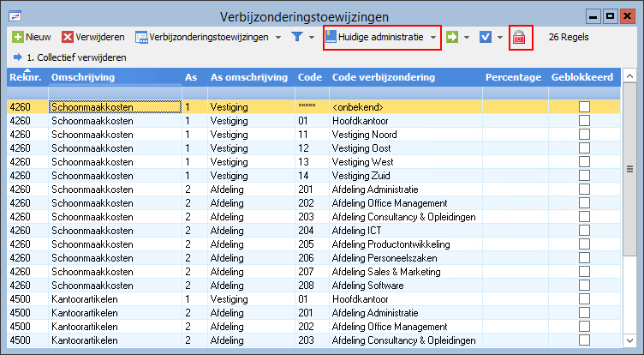This screenshot has width=644, height=355.
Task: Tick Geblokkeerd checkbox for Afdeling Software row
Action: tap(584, 286)
